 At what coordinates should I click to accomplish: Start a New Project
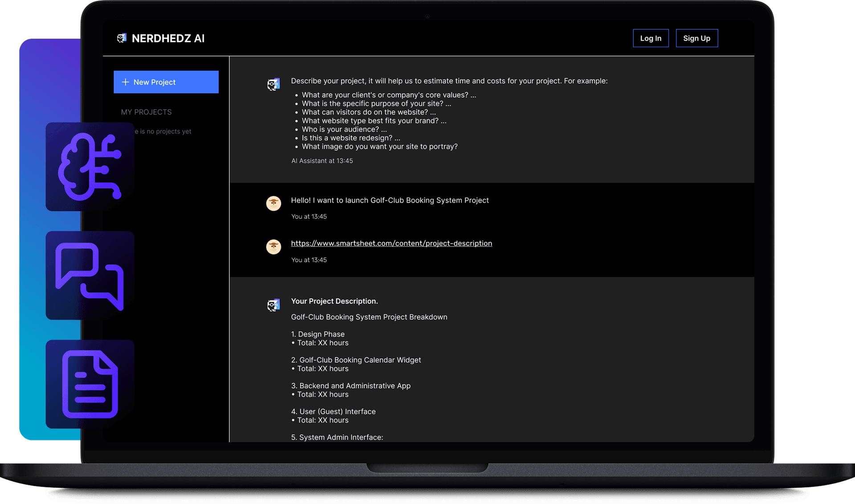pyautogui.click(x=166, y=82)
